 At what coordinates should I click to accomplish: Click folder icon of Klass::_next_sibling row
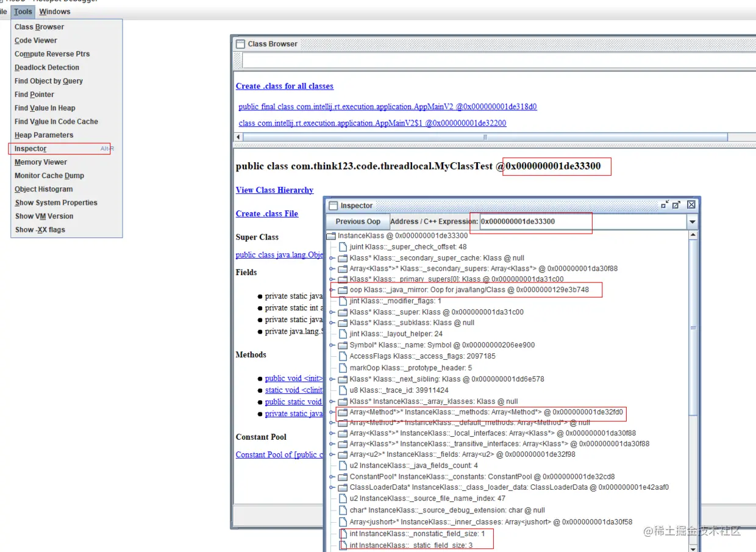click(343, 379)
